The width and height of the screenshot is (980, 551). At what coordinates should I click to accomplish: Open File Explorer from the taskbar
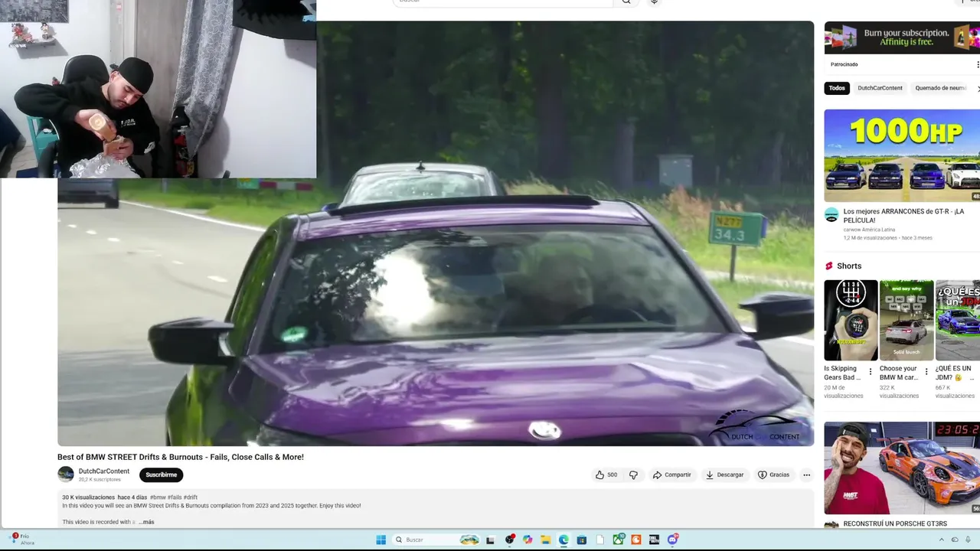(x=545, y=540)
